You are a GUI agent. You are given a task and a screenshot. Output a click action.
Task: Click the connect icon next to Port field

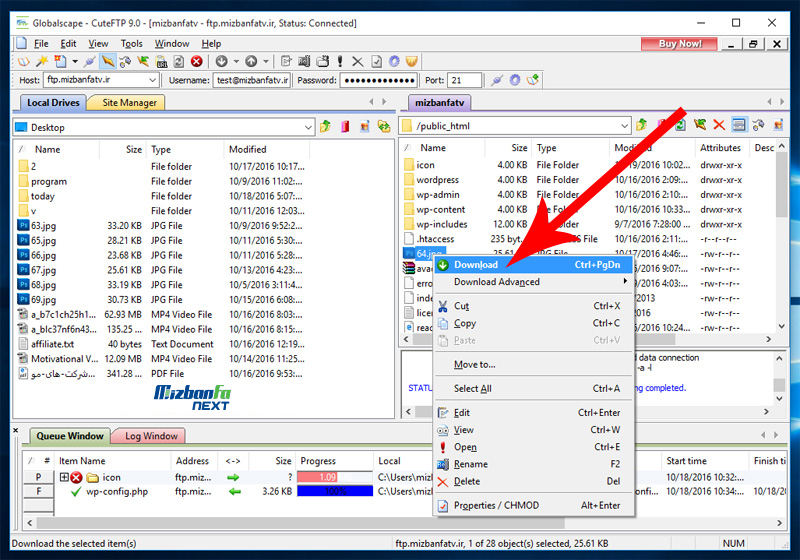[x=495, y=80]
